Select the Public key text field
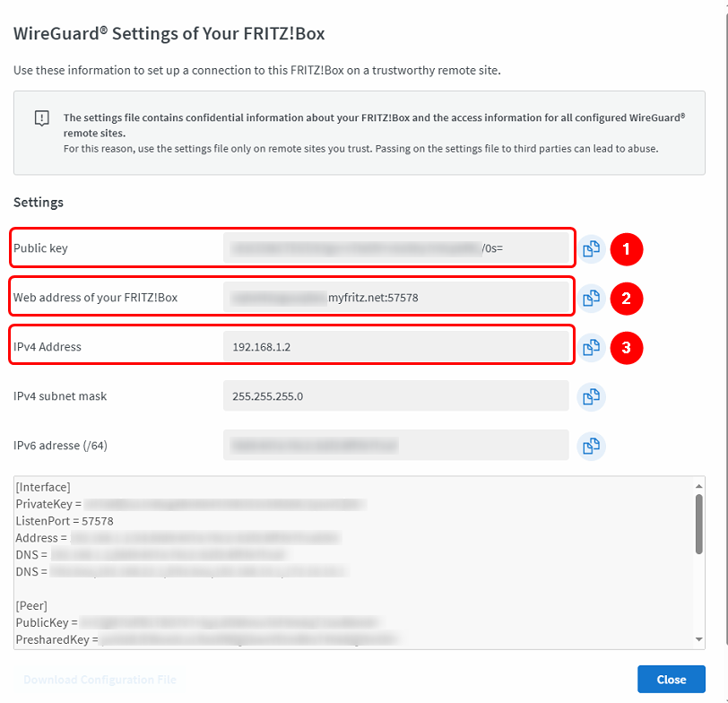728x703 pixels. (x=395, y=248)
